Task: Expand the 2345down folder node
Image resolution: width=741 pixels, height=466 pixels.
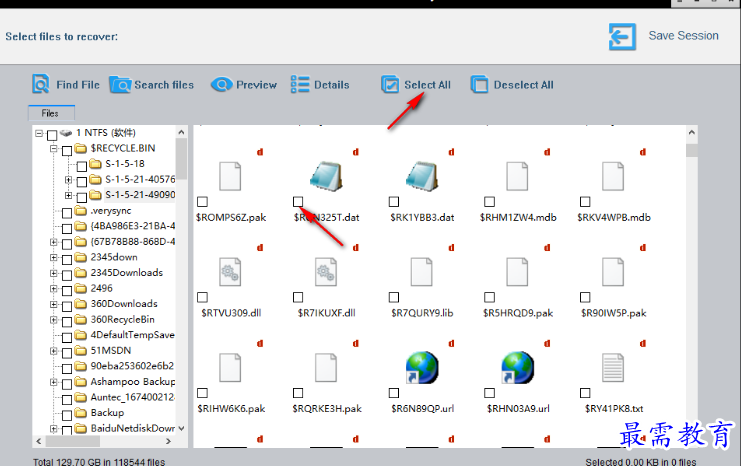Action: pyautogui.click(x=54, y=258)
